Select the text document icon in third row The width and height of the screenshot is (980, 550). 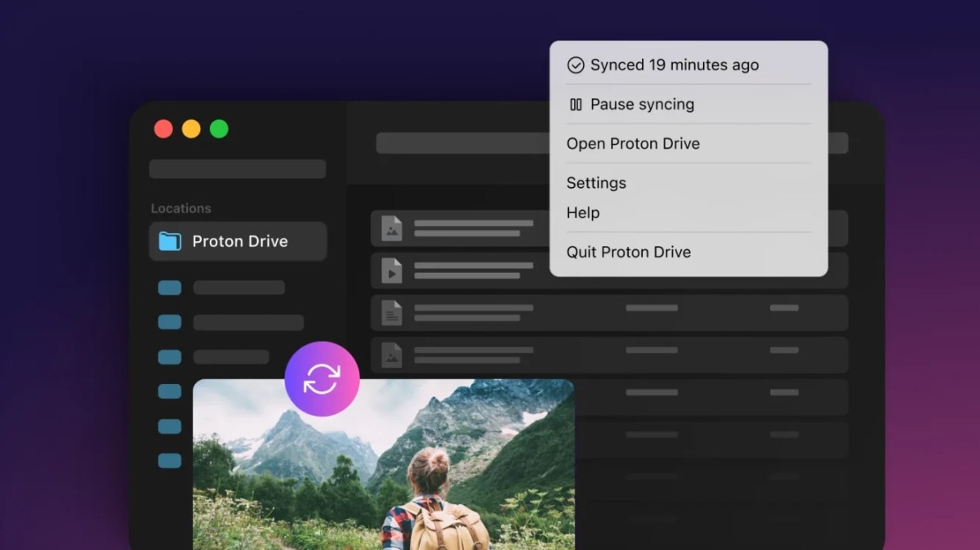[392, 313]
